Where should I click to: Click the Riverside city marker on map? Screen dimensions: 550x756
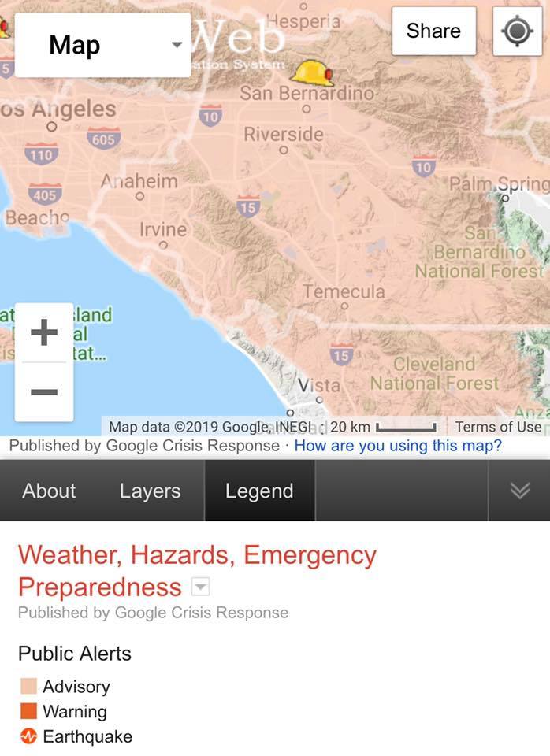click(284, 150)
